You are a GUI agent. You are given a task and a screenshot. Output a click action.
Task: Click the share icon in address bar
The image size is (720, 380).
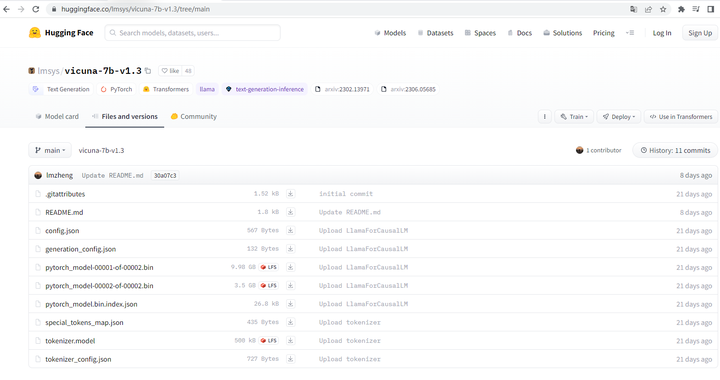click(x=648, y=9)
